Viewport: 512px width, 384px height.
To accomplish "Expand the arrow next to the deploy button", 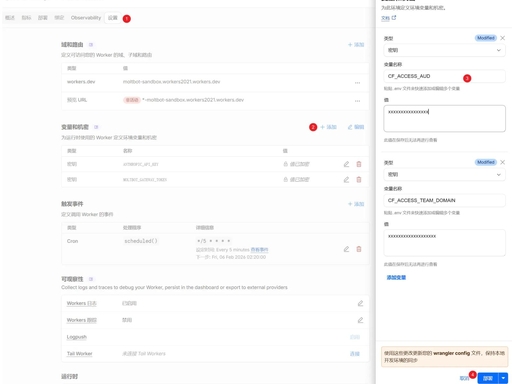I will point(503,378).
